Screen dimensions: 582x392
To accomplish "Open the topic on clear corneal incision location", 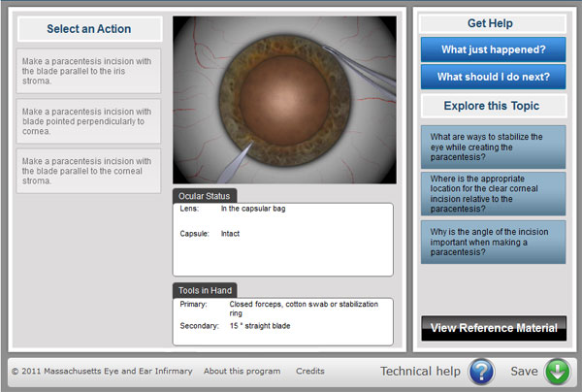I will coord(494,193).
